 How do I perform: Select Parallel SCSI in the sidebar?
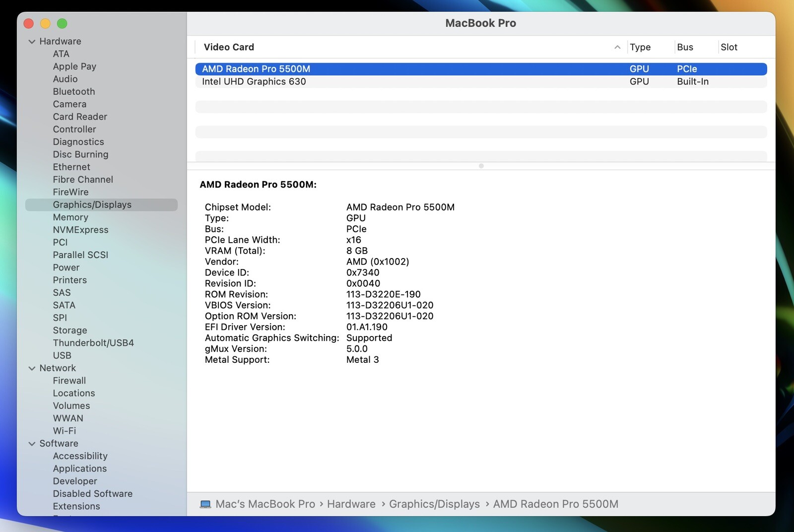(80, 255)
